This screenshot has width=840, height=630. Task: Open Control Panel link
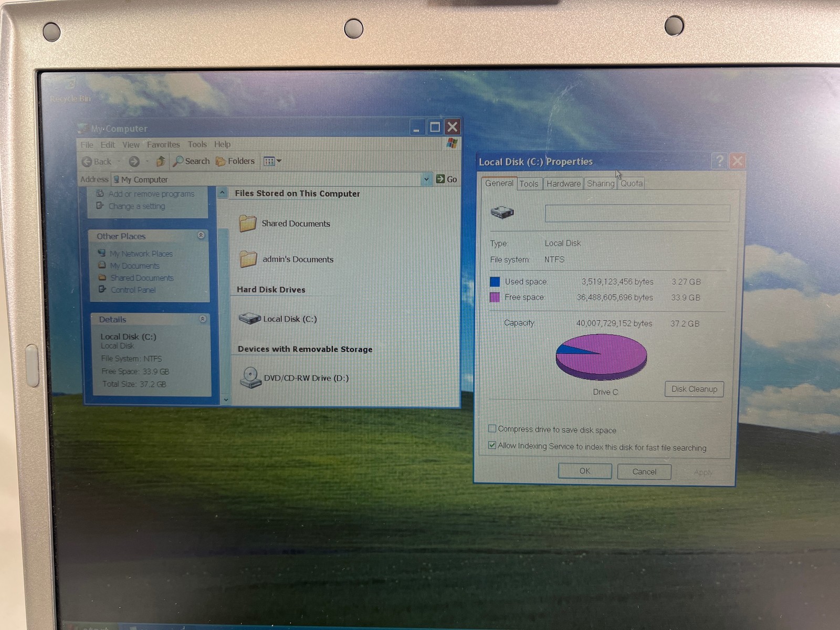(133, 290)
